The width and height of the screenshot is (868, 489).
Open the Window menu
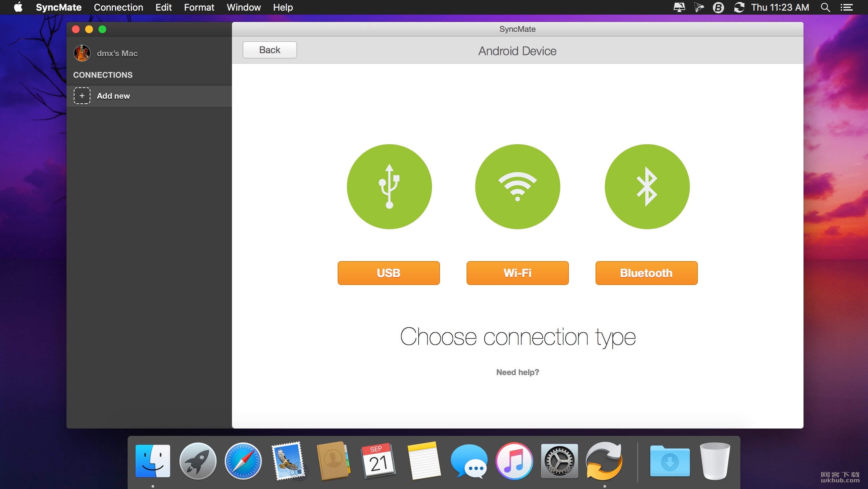point(244,7)
